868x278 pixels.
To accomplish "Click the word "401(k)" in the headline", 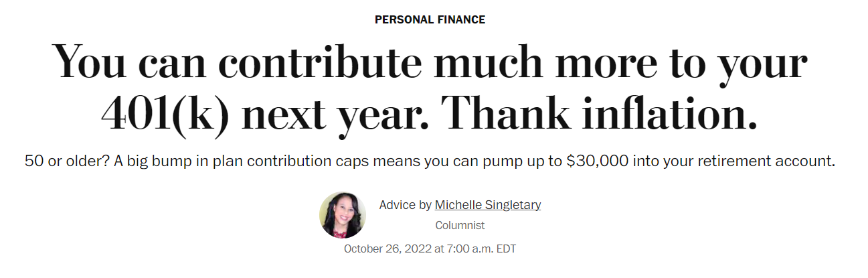I will (x=164, y=114).
